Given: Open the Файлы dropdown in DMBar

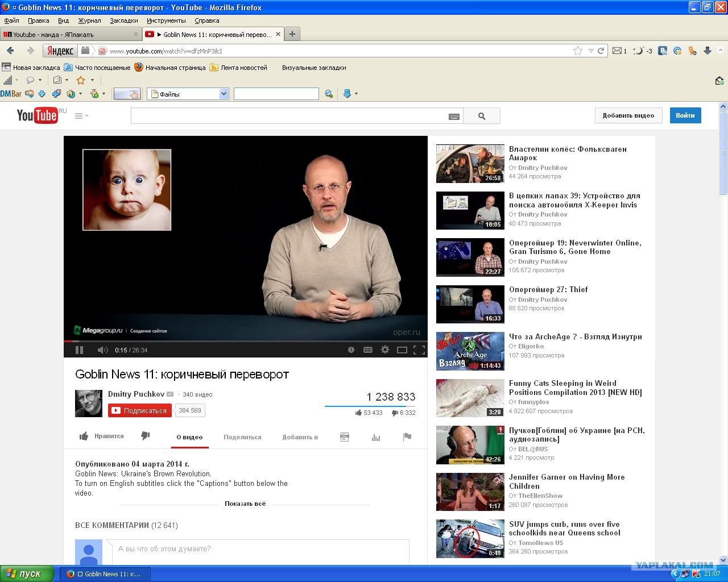Looking at the screenshot, I should pyautogui.click(x=188, y=94).
